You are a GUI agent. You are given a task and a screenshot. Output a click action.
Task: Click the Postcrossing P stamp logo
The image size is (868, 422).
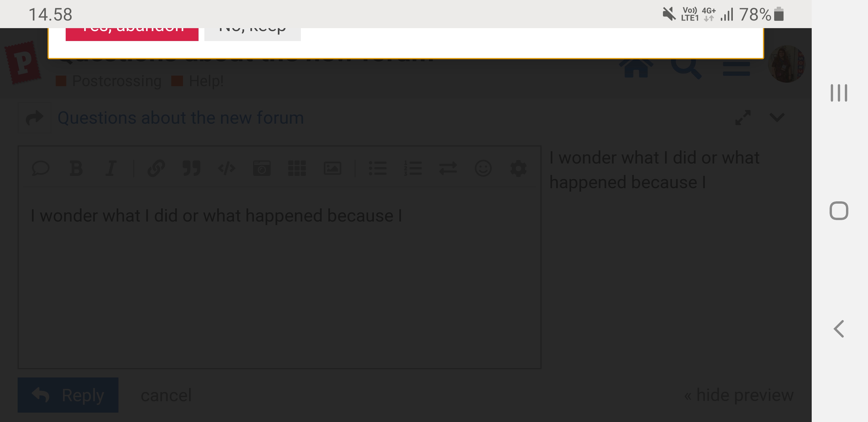[23, 63]
